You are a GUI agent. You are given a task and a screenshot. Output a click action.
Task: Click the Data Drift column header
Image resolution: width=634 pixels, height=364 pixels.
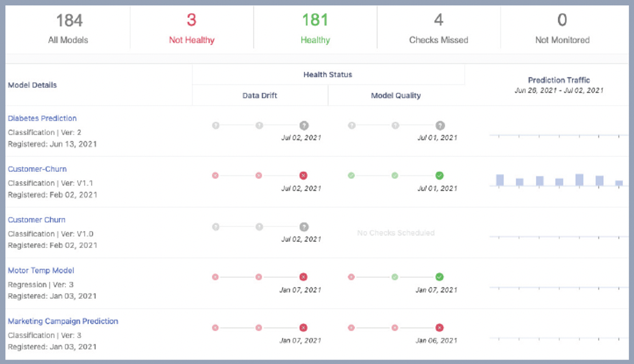point(260,95)
